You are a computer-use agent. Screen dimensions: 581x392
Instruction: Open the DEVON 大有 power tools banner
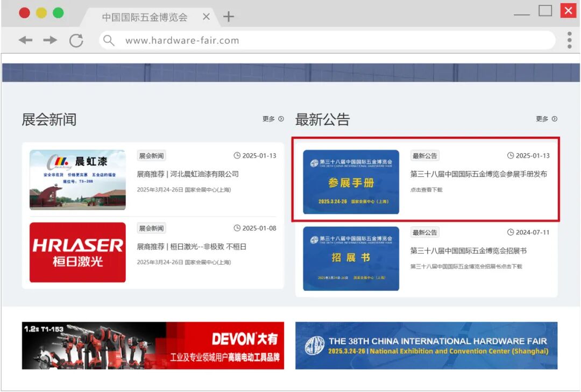(152, 345)
